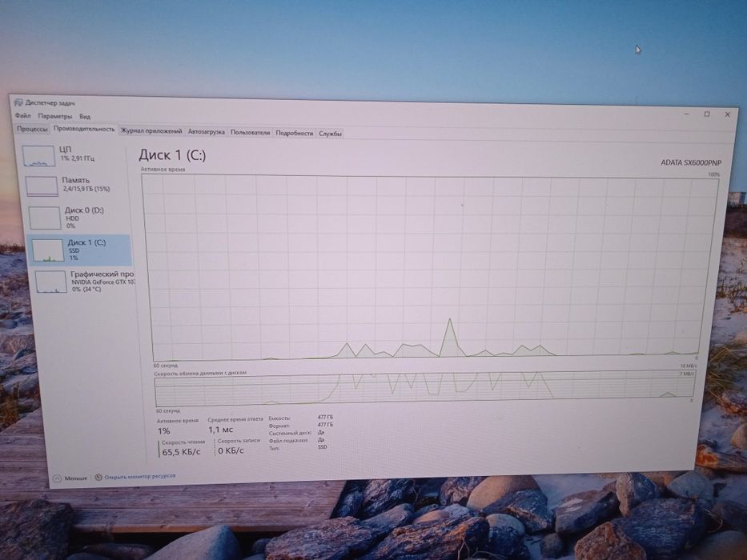Image resolution: width=747 pixels, height=560 pixels.
Task: Open the Вид menu
Action: coord(85,117)
